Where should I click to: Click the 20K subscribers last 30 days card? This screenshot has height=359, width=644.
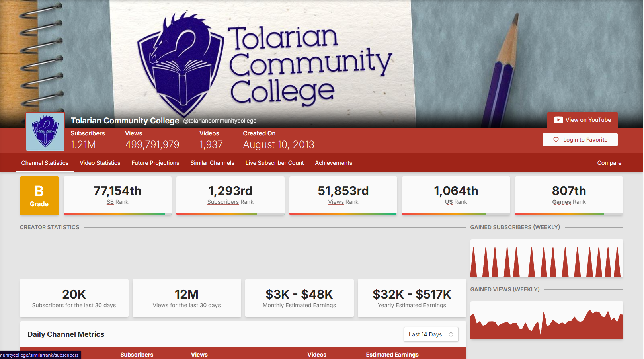tap(74, 298)
